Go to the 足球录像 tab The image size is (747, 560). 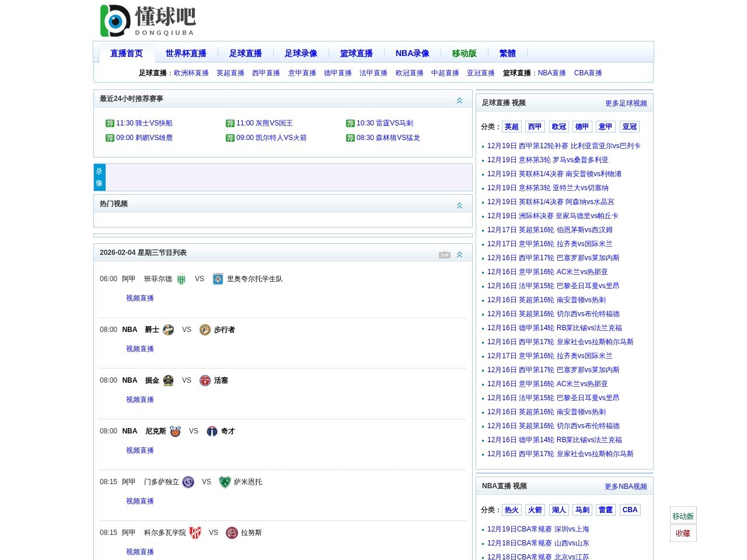(301, 53)
